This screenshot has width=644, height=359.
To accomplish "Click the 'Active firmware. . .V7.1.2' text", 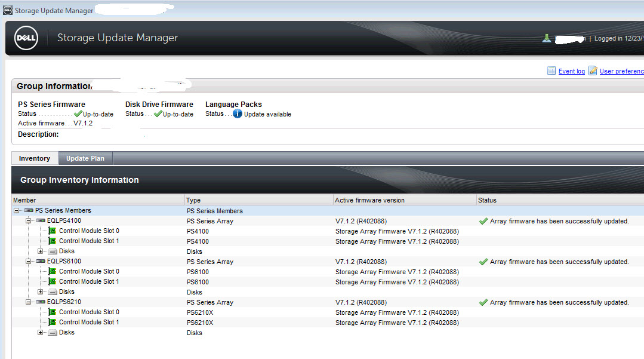I will tap(56, 124).
